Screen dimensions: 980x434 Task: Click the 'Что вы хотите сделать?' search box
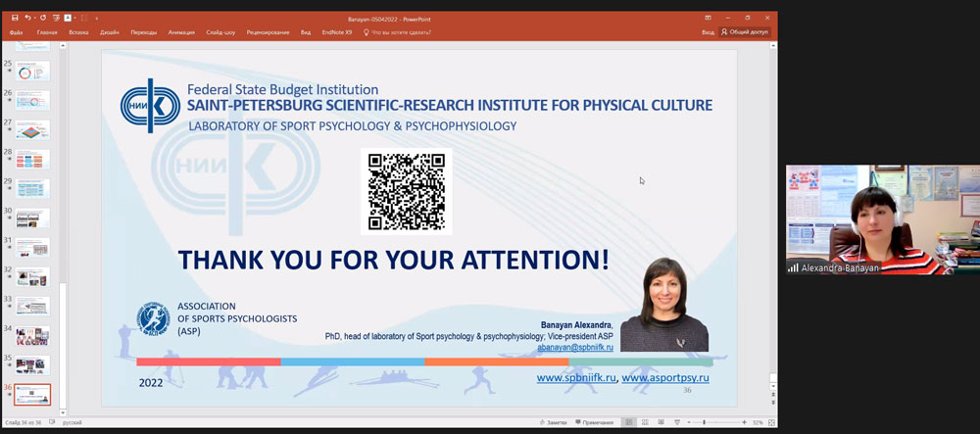(398, 32)
